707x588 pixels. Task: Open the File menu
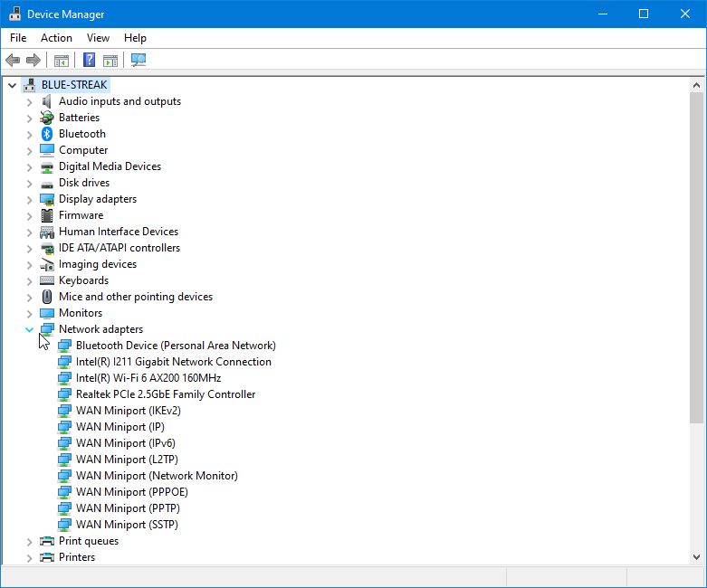(18, 38)
